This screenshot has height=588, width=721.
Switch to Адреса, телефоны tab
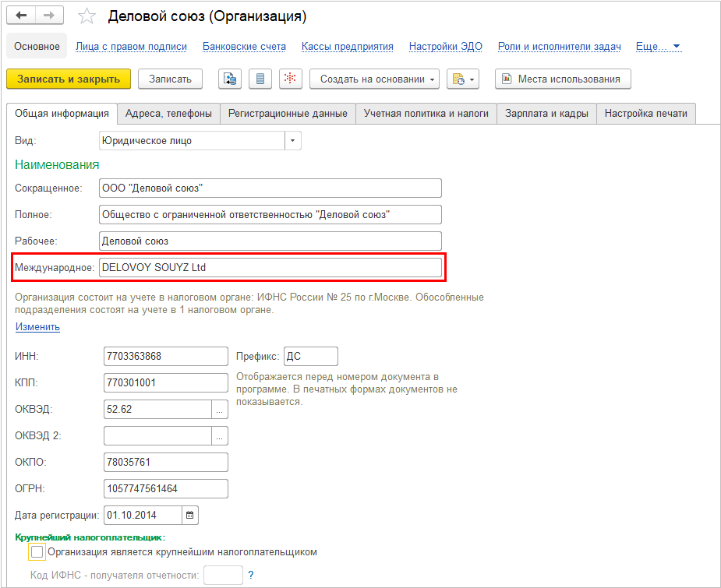(169, 114)
